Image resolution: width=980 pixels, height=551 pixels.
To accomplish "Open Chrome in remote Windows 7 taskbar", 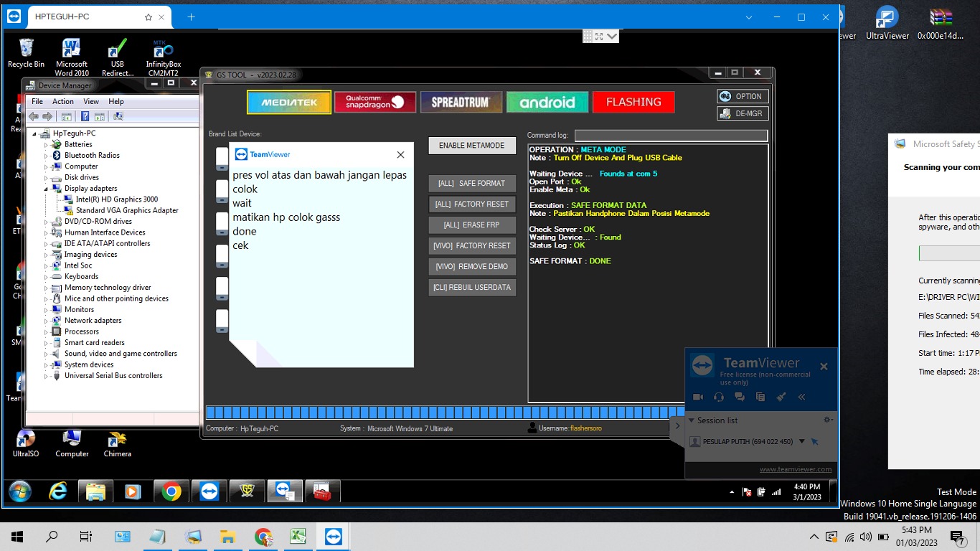I will point(171,491).
